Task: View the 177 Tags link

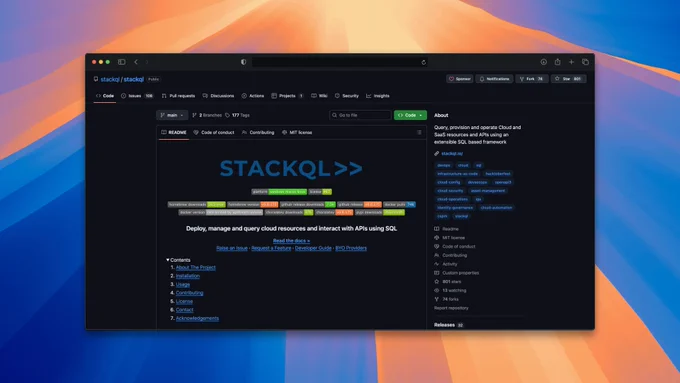Action: [x=237, y=115]
